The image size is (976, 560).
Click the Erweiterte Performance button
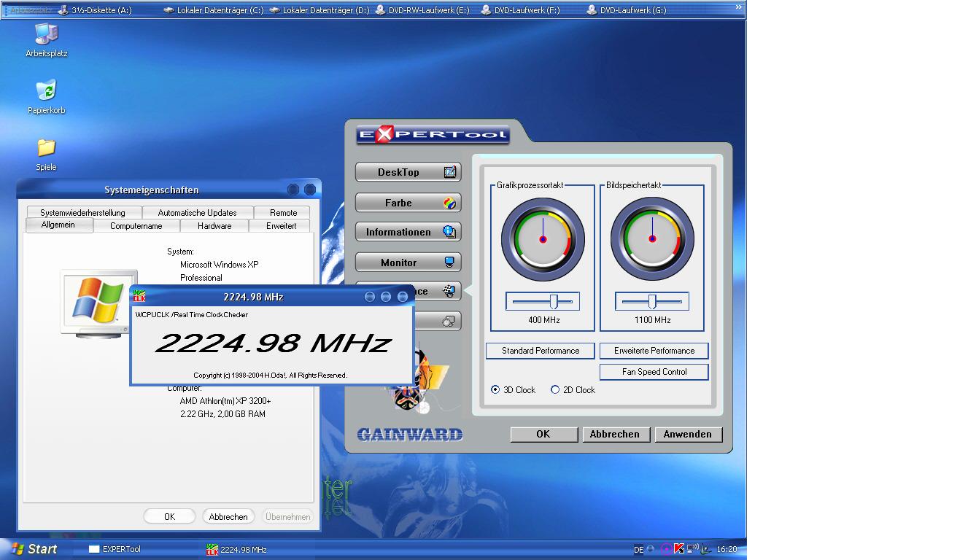(654, 351)
